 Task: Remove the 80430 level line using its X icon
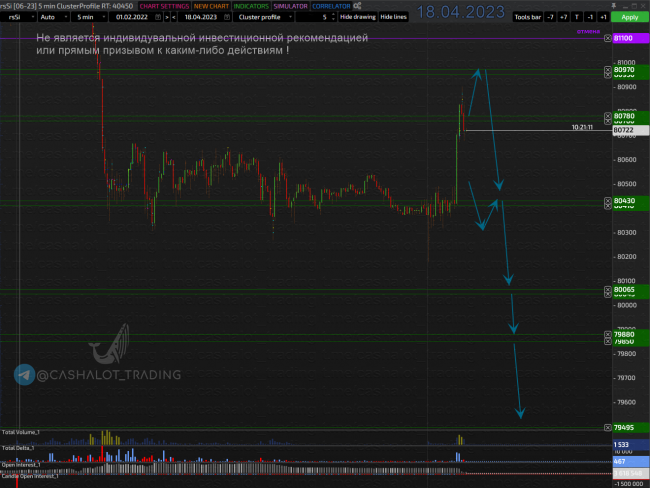coord(608,201)
